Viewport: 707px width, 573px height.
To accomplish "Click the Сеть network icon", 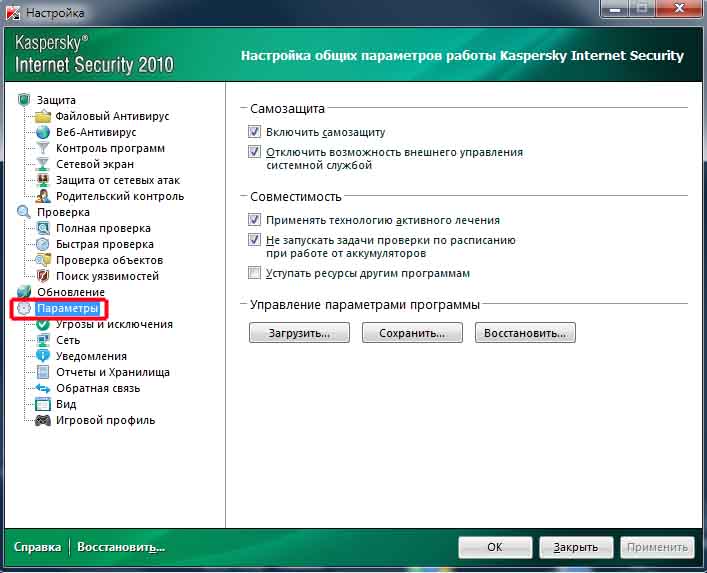I will [x=43, y=340].
